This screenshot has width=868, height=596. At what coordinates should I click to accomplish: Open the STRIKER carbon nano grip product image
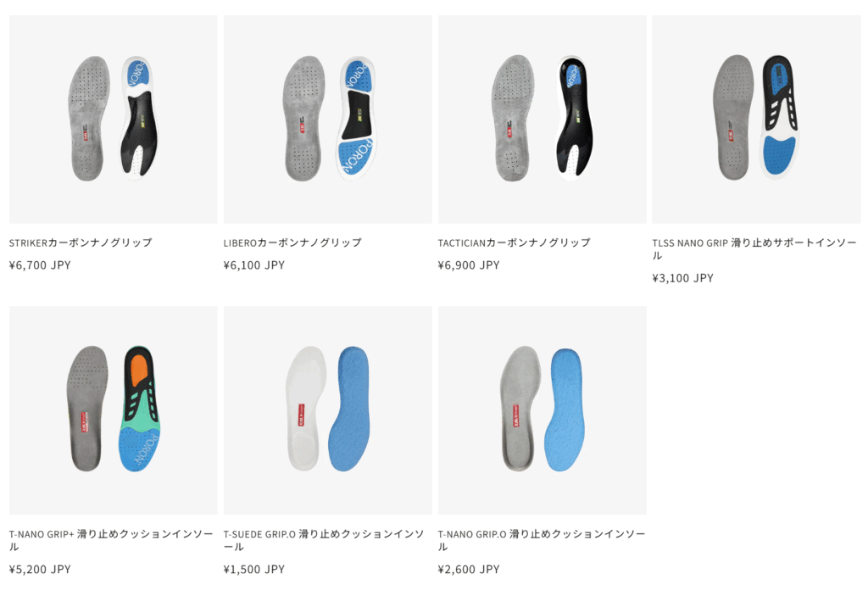[114, 120]
